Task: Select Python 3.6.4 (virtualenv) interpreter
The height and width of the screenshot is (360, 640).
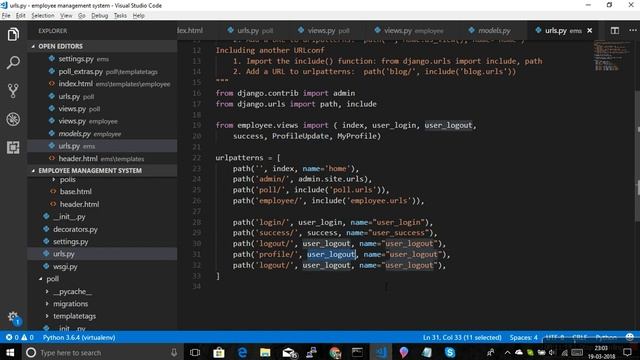Action: [x=79, y=338]
